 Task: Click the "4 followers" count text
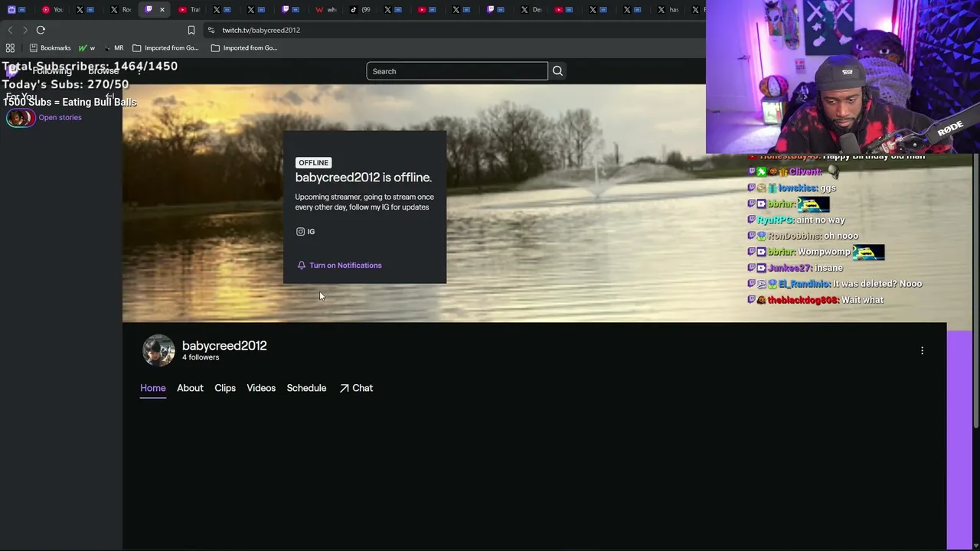(201, 357)
